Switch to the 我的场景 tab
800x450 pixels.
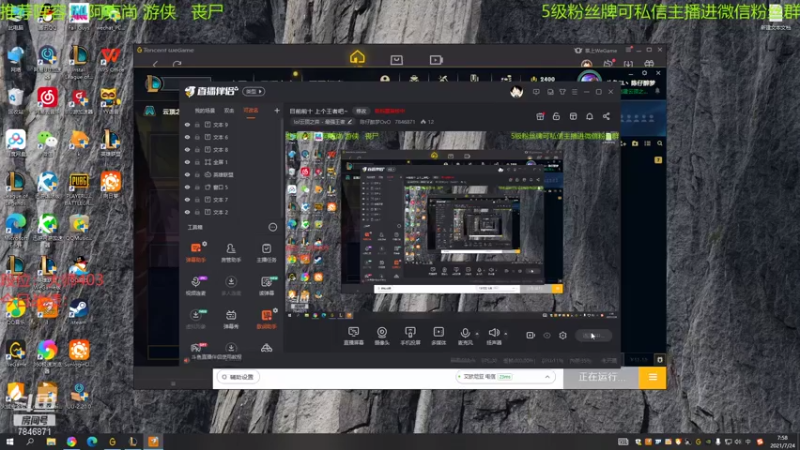(x=205, y=111)
